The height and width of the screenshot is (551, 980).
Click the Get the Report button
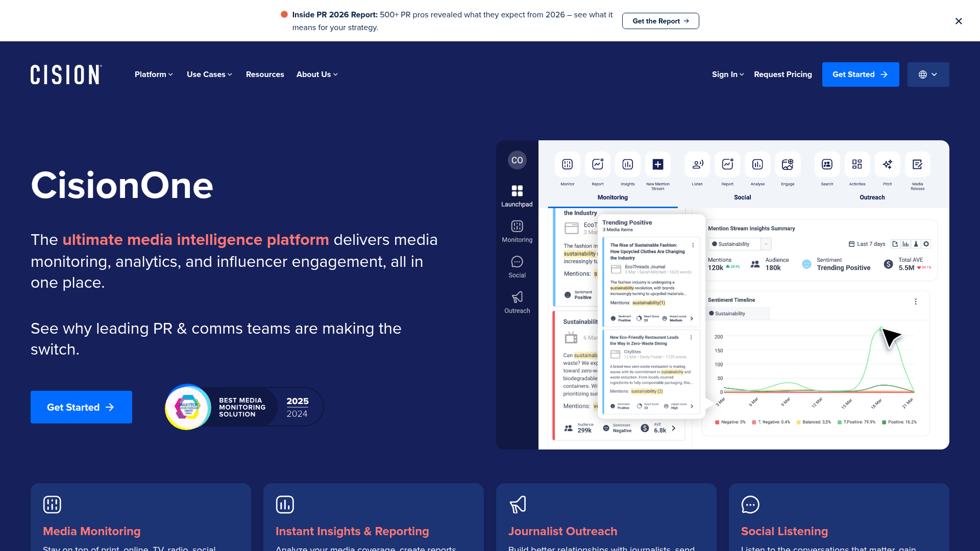pyautogui.click(x=660, y=21)
